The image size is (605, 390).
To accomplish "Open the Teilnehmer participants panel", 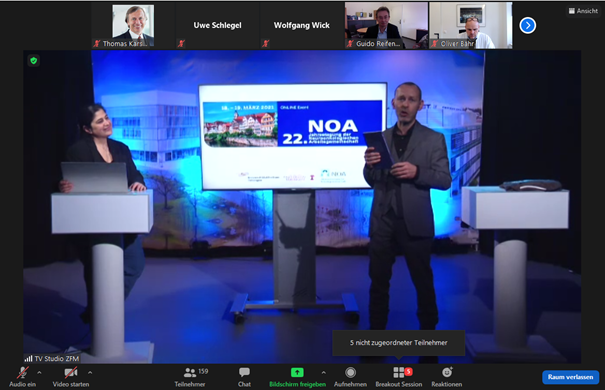I will [x=190, y=373].
